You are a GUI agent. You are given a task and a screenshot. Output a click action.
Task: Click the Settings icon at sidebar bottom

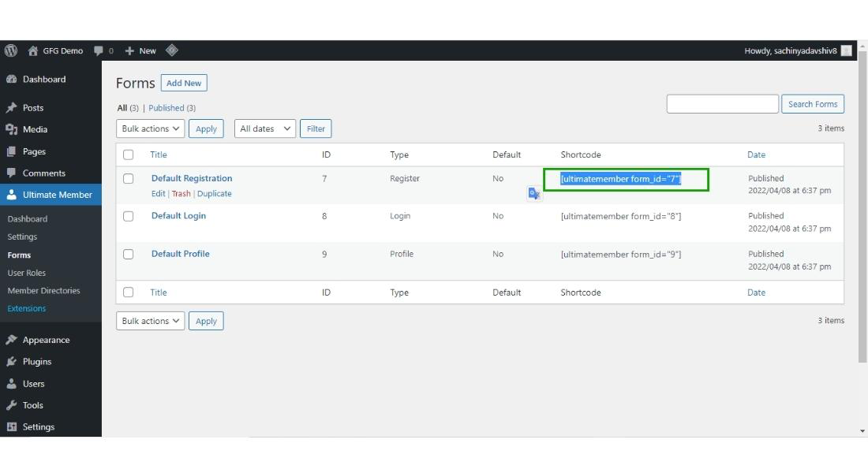11,426
